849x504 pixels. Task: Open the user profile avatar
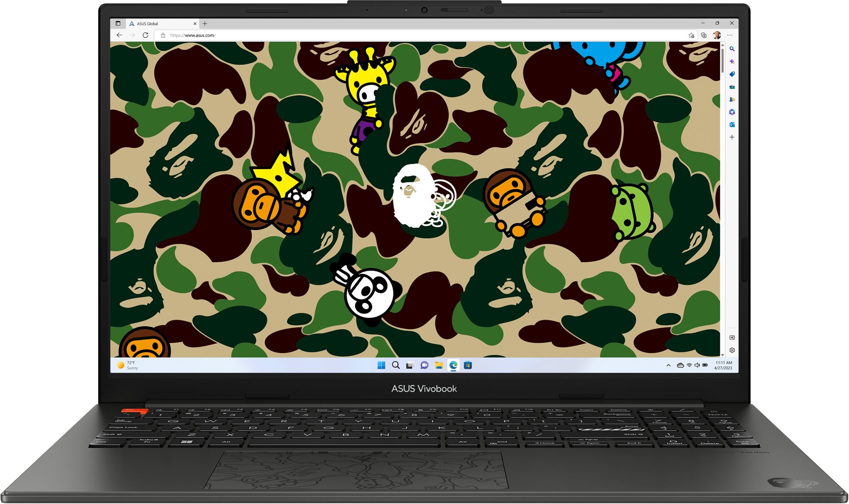click(x=717, y=35)
